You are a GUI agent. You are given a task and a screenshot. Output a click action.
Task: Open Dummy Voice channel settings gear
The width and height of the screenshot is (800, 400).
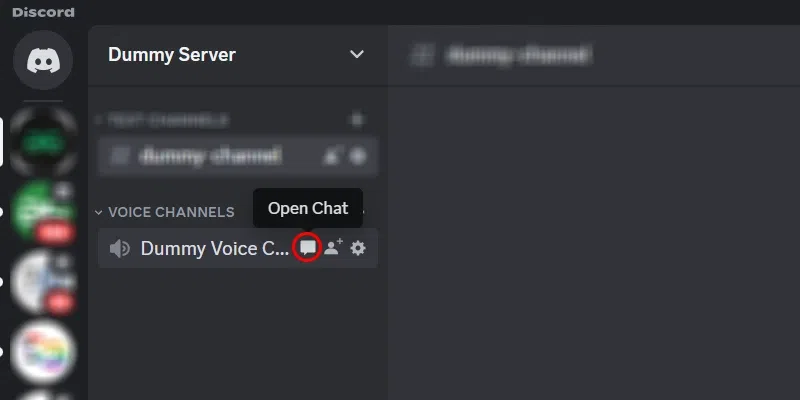pyautogui.click(x=358, y=248)
